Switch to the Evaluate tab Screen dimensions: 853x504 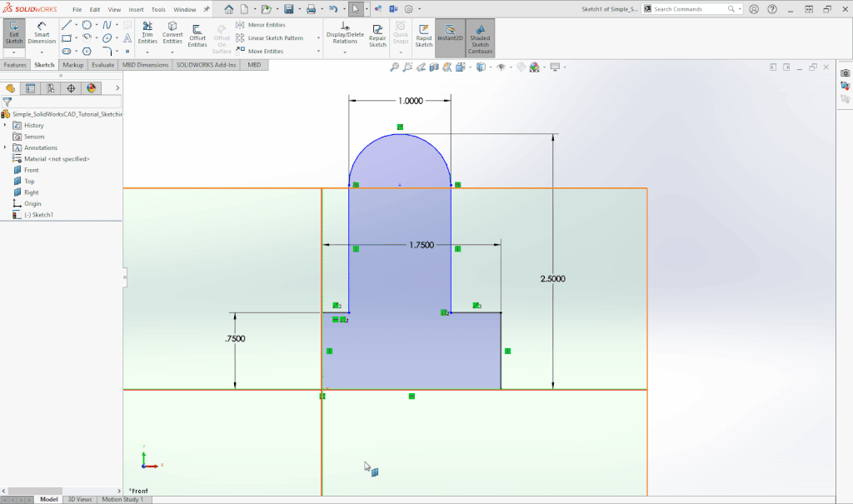click(x=102, y=64)
